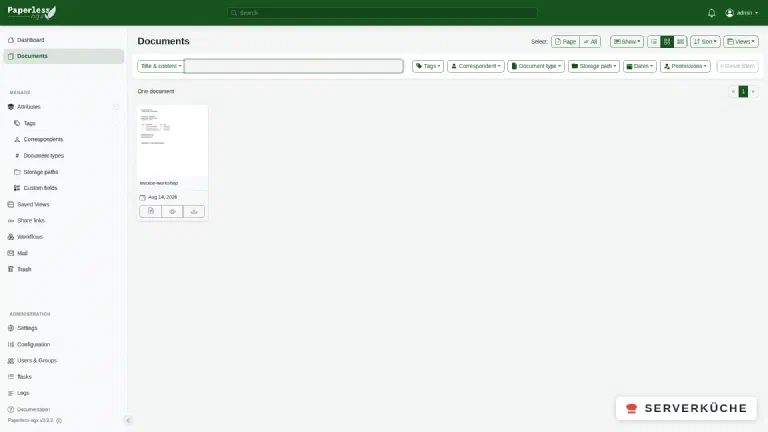Open the Dates filter dropdown
Viewport: 768px width, 432px height.
(640, 66)
